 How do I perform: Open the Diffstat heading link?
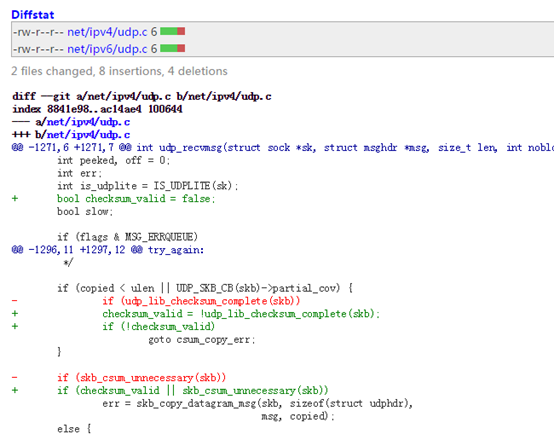(33, 15)
